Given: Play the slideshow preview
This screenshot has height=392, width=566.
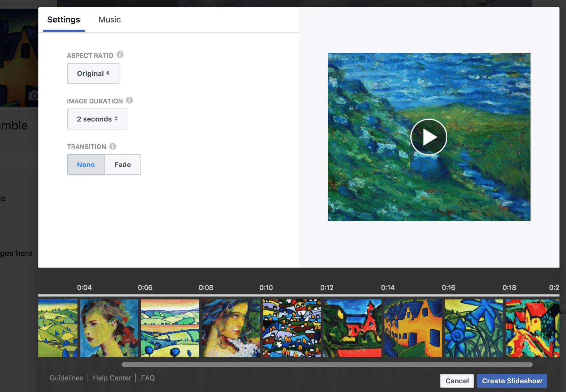Looking at the screenshot, I should [x=429, y=137].
